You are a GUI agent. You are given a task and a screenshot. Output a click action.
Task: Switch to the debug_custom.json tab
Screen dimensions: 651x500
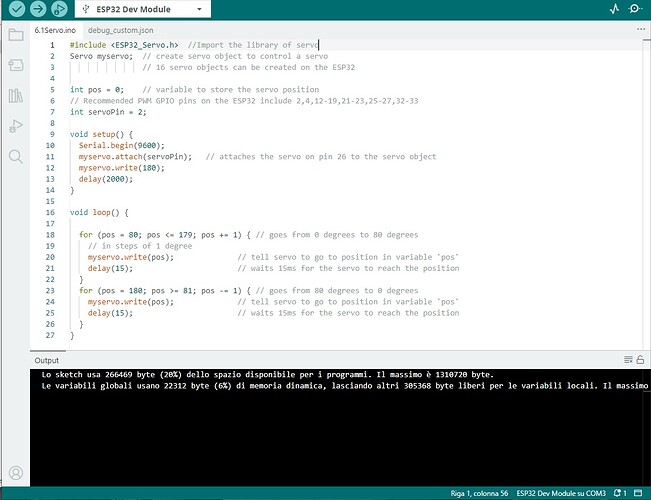[x=120, y=30]
